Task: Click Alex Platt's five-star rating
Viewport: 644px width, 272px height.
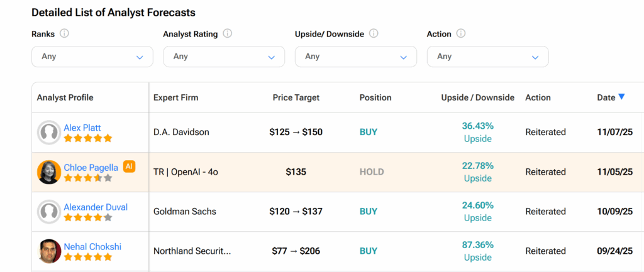Action: (88, 138)
